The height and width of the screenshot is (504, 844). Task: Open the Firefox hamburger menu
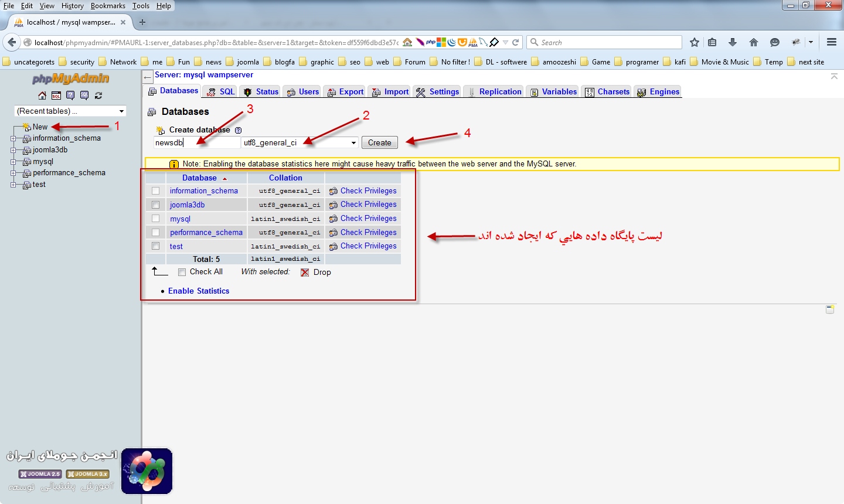point(831,42)
